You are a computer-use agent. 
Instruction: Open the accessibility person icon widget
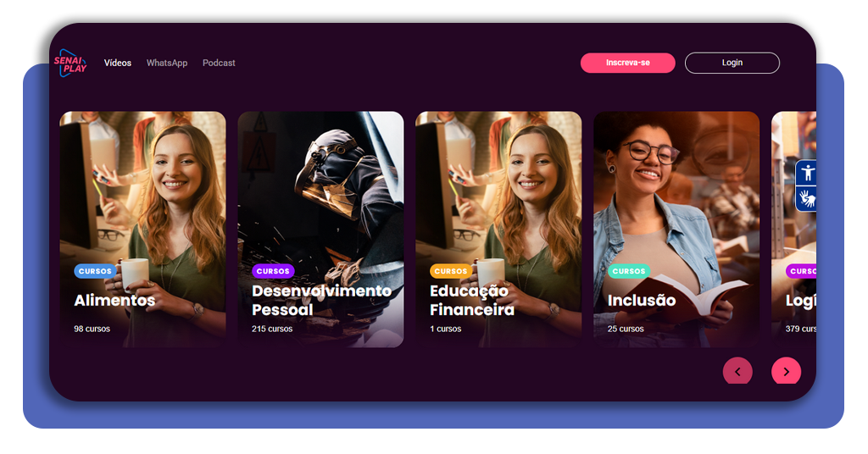point(807,173)
